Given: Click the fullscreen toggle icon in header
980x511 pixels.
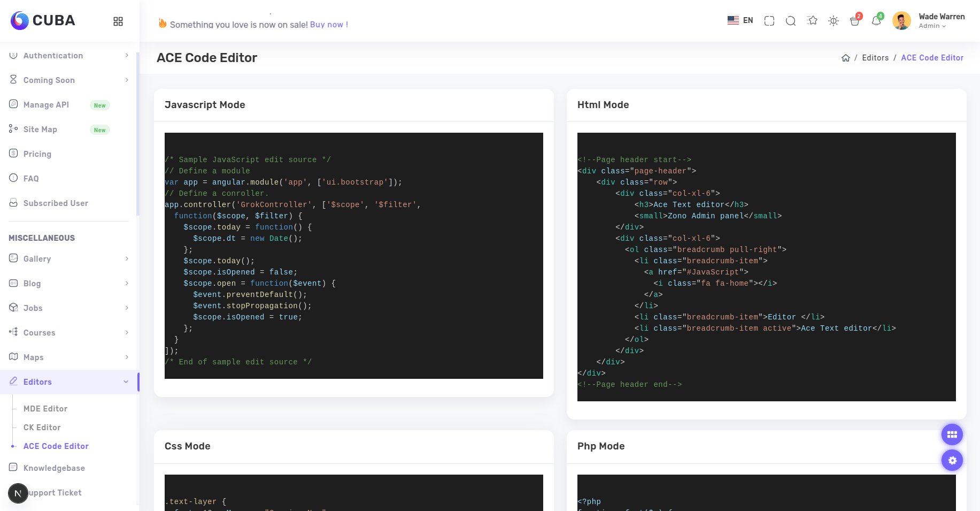Looking at the screenshot, I should pos(769,21).
